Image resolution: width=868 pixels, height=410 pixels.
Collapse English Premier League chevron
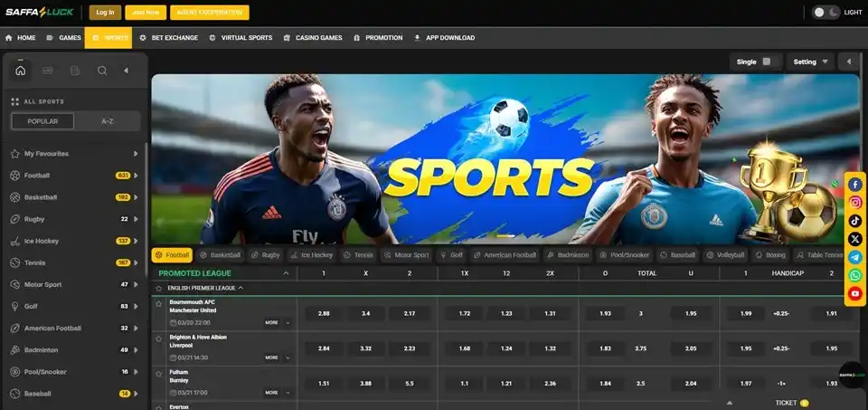coord(241,288)
